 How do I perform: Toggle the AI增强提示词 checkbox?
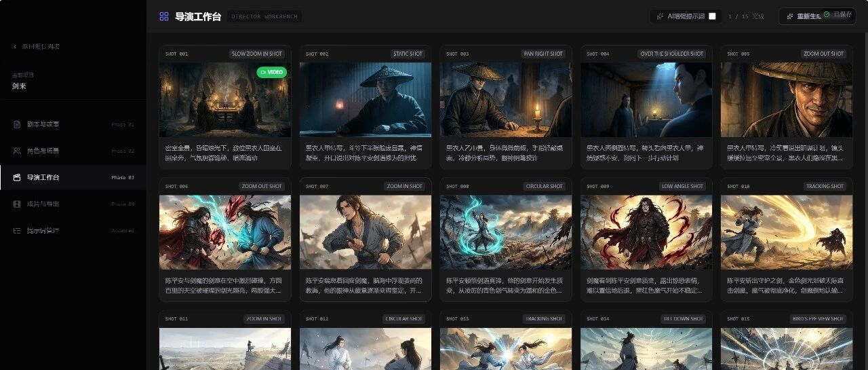712,16
